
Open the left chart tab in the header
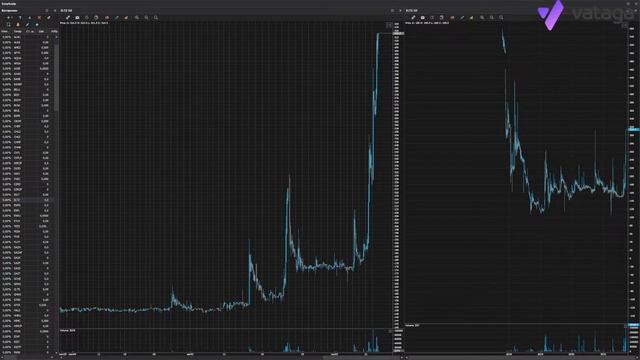(x=66, y=11)
